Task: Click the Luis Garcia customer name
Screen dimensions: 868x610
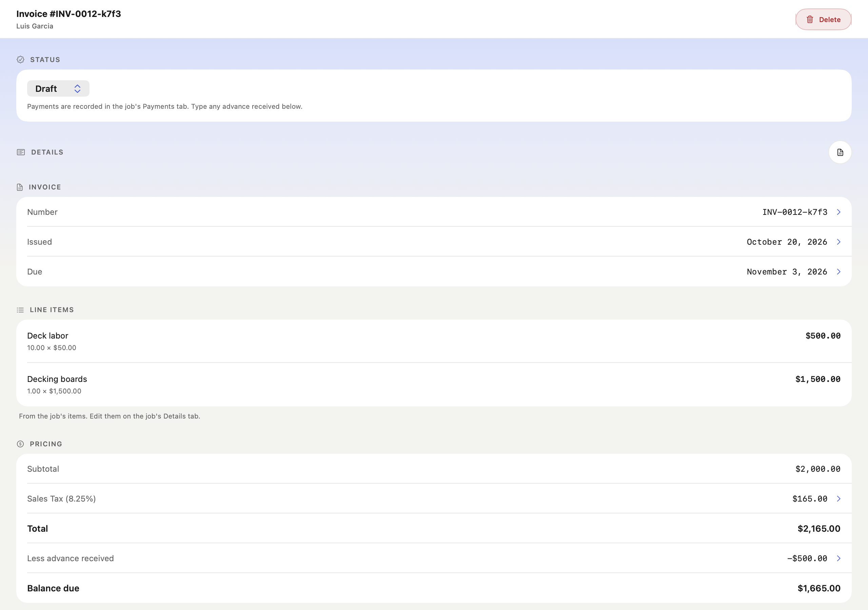Action: click(x=35, y=26)
